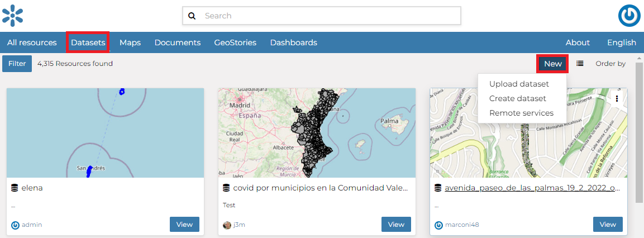Screen dimensions: 644x238
Task: Open the Filter panel
Action: pos(17,64)
